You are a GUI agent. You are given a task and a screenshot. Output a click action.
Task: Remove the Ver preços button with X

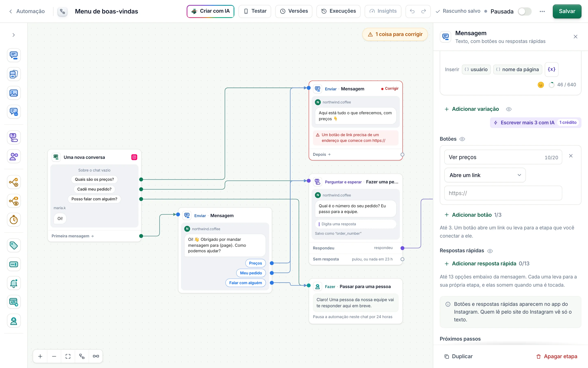571,156
